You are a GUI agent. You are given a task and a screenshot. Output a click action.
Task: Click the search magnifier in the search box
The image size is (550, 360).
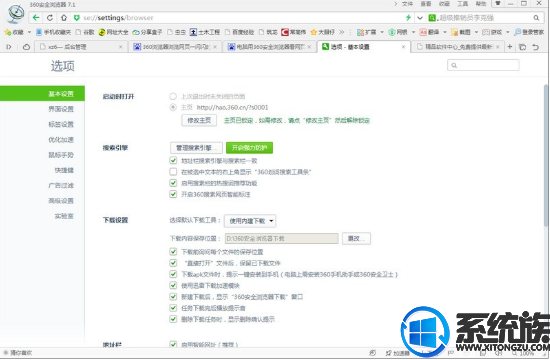click(536, 18)
